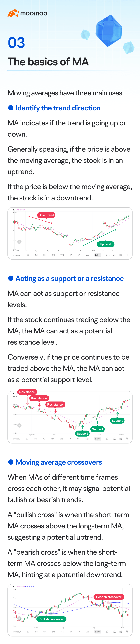This screenshot has height=644, width=140.
Task: Expand the Intraday dropdown in the crossover chart
Action: click(x=17, y=632)
